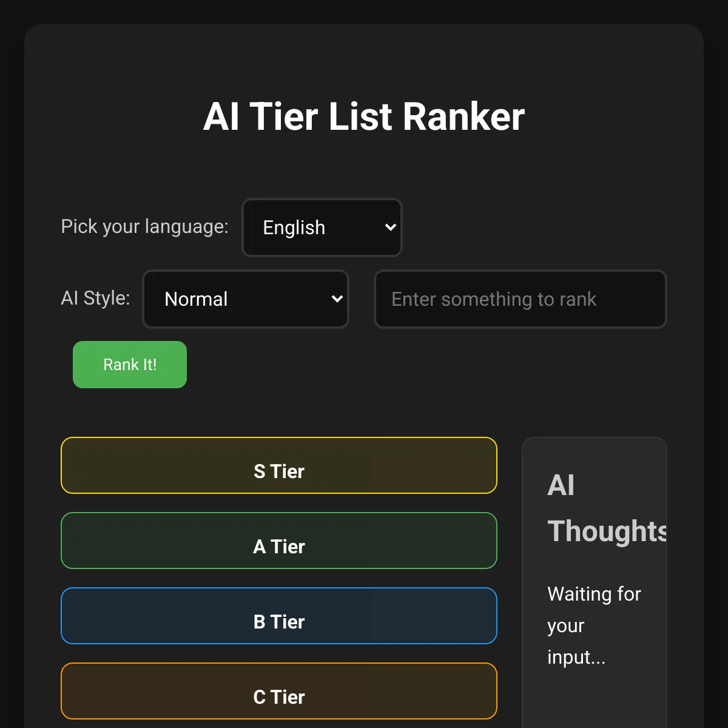The height and width of the screenshot is (728, 728).
Task: Open the language selection dropdown
Action: pyautogui.click(x=322, y=227)
